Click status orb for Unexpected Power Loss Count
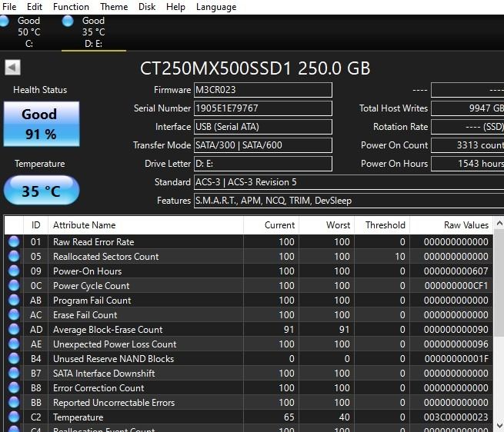Image resolution: width=504 pixels, height=432 pixels. pyautogui.click(x=14, y=344)
